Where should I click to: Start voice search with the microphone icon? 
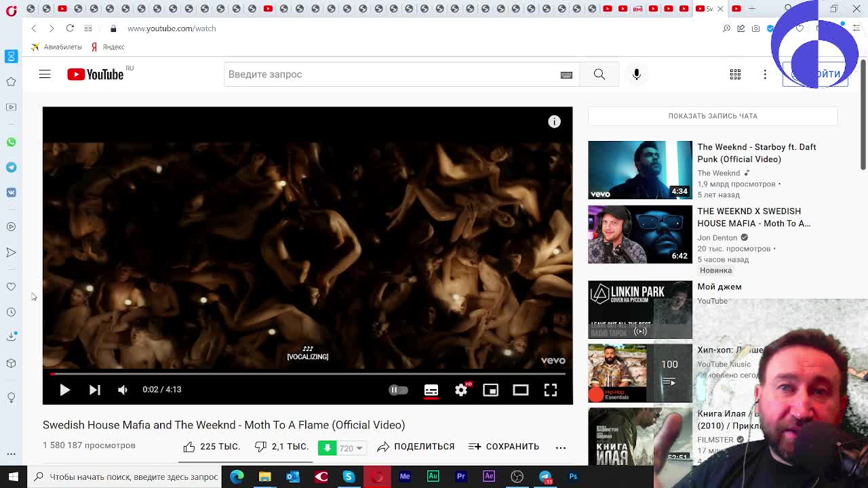click(x=637, y=75)
